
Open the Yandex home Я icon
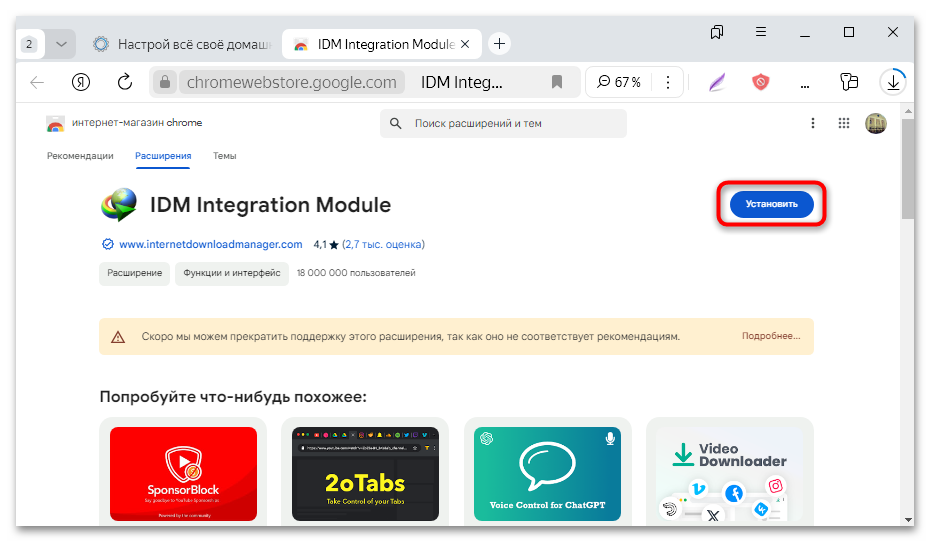tap(81, 82)
